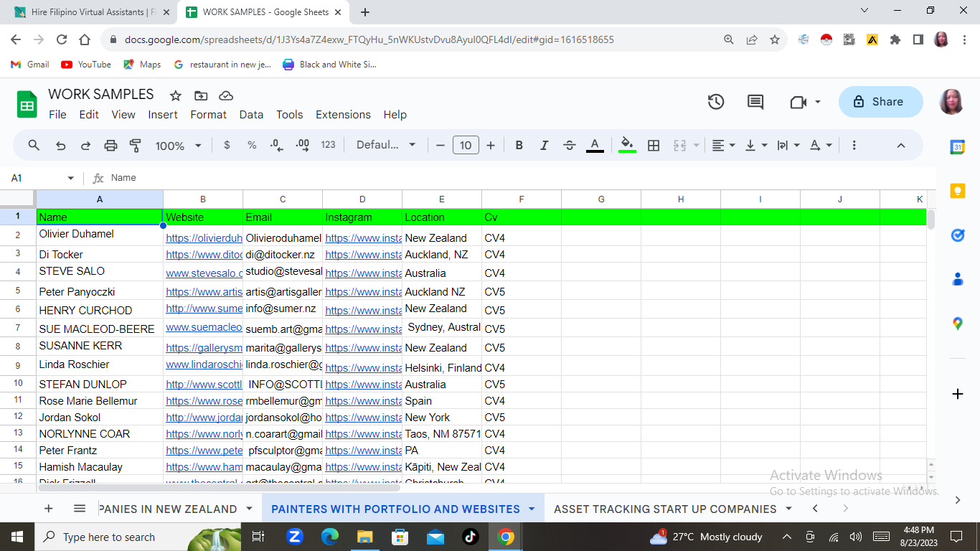Open Google Keep side panel
This screenshot has width=980, height=551.
coord(958,190)
